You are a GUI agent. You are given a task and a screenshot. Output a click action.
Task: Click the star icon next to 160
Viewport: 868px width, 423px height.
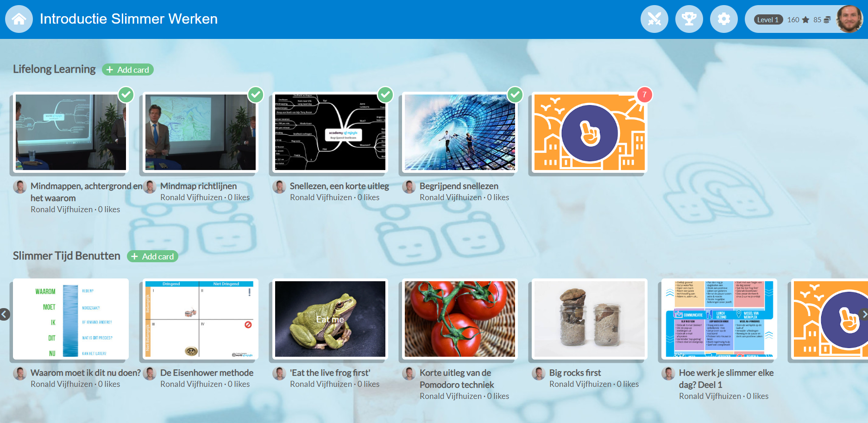[805, 19]
